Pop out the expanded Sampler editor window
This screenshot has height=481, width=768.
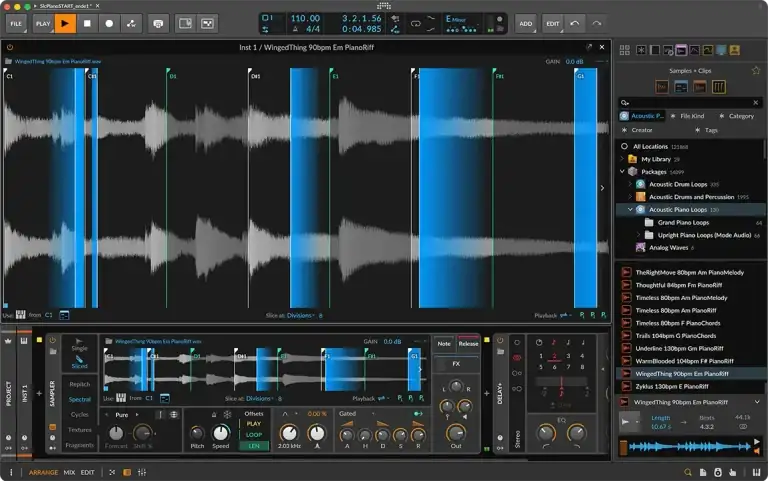pyautogui.click(x=589, y=47)
